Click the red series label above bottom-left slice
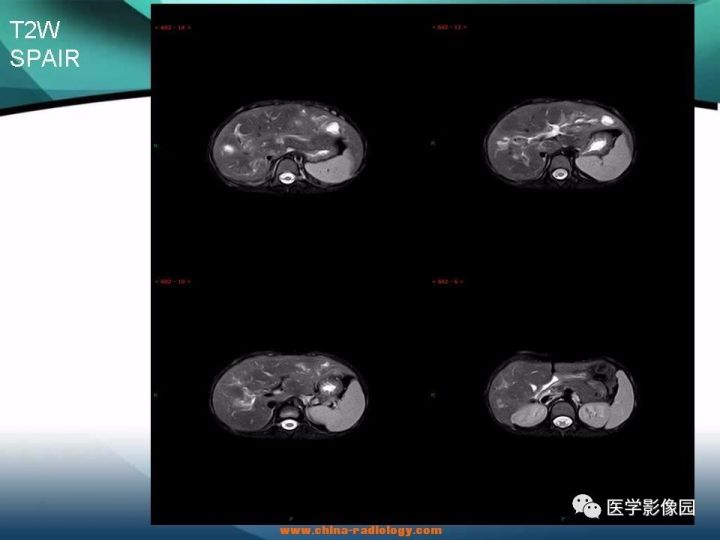This screenshot has width=720, height=540. 173,281
